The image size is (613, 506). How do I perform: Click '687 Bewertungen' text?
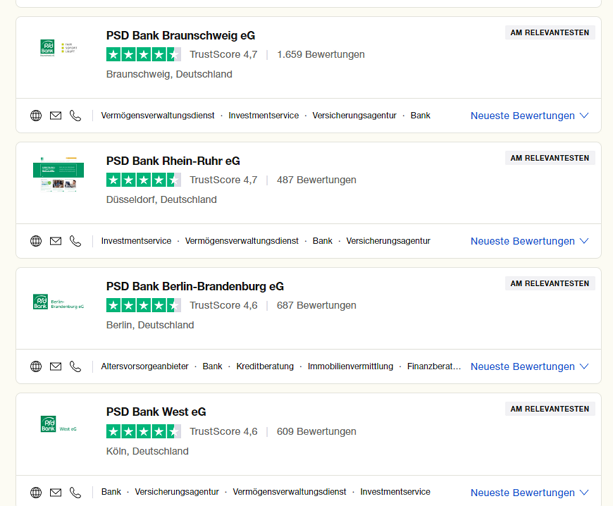click(x=316, y=305)
